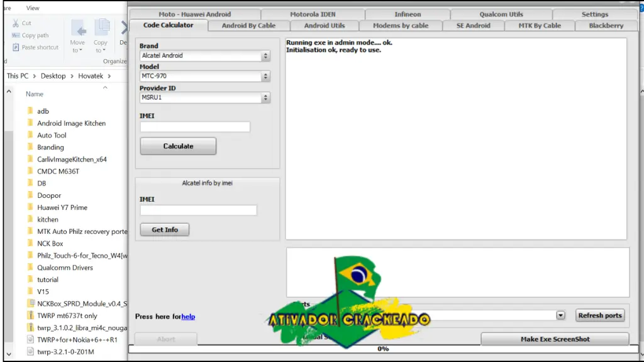This screenshot has width=644, height=362.
Task: Click the Alcatel info IMEI field
Action: tap(198, 210)
